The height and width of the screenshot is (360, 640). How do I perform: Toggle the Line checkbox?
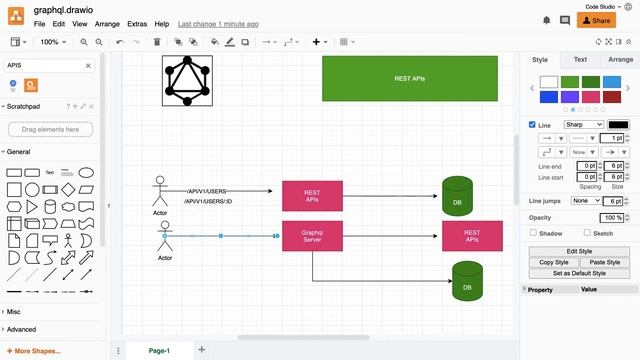pyautogui.click(x=532, y=124)
